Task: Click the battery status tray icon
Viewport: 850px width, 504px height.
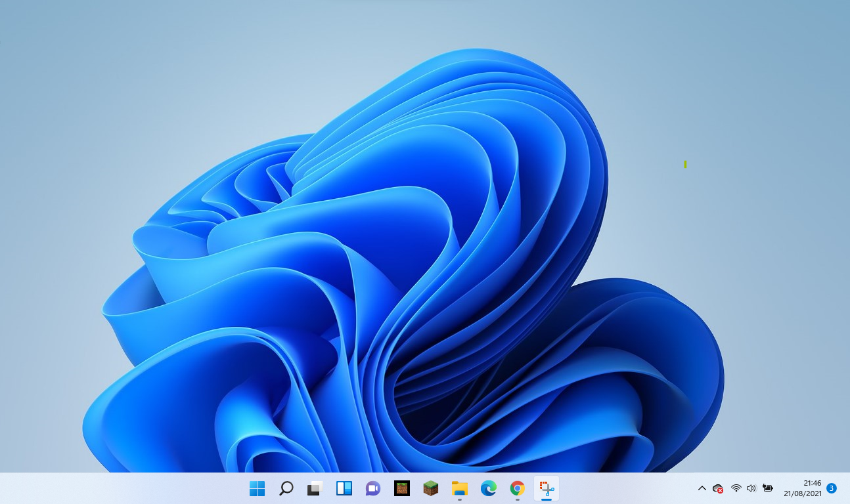Action: coord(768,488)
